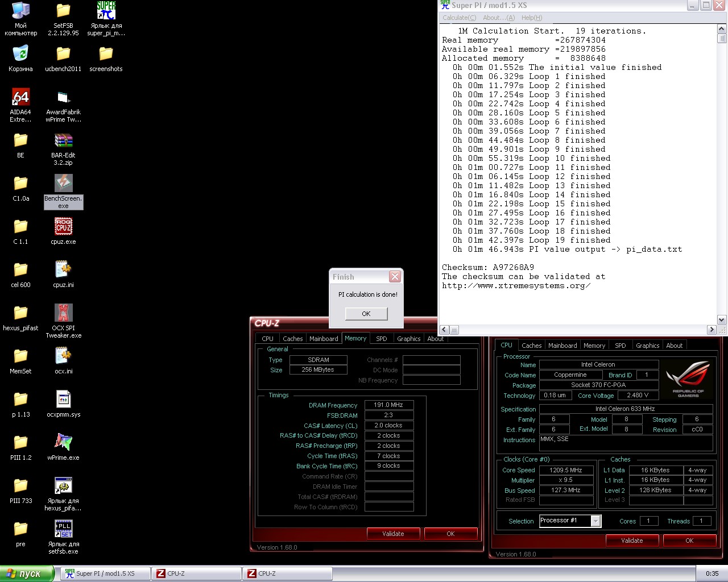The width and height of the screenshot is (728, 582).
Task: Open Memory tab in right CPU-Z window
Action: pyautogui.click(x=594, y=346)
